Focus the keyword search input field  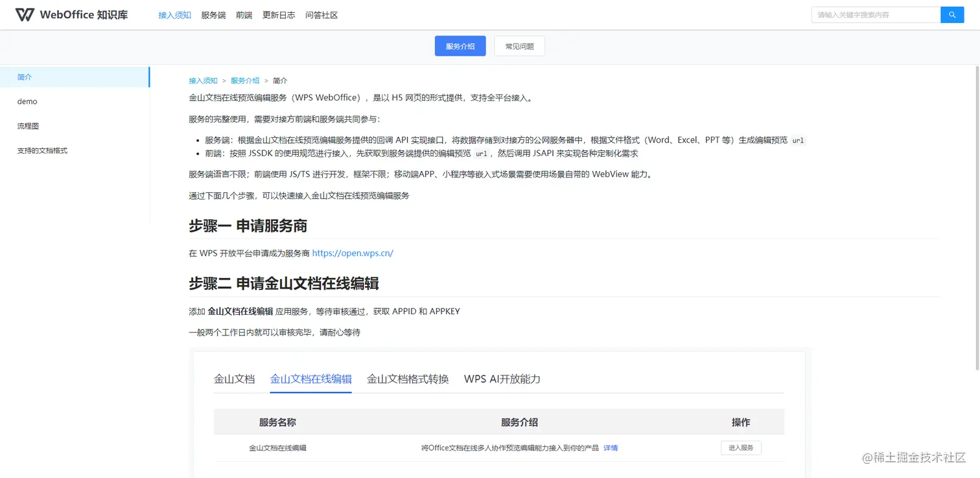click(x=876, y=15)
